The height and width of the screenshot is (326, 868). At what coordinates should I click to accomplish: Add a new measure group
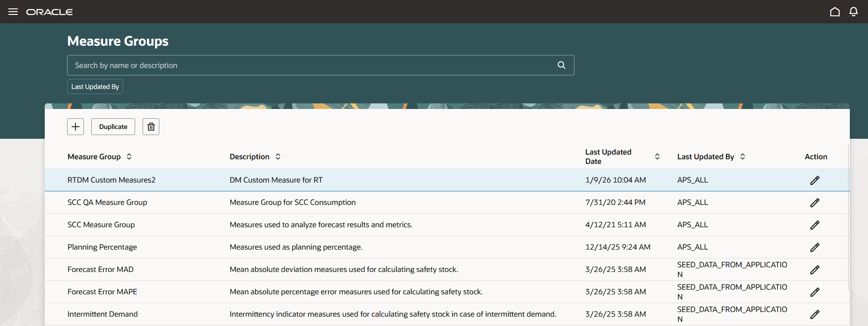(x=75, y=127)
